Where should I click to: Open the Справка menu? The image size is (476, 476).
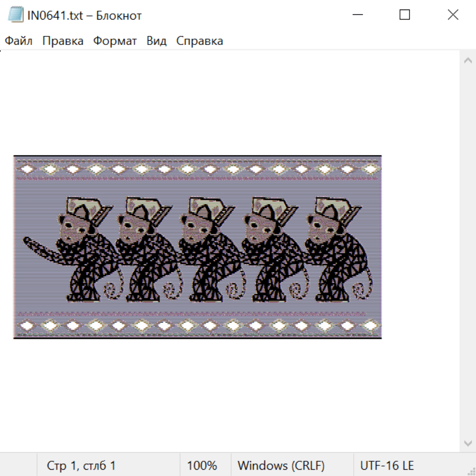pos(199,41)
